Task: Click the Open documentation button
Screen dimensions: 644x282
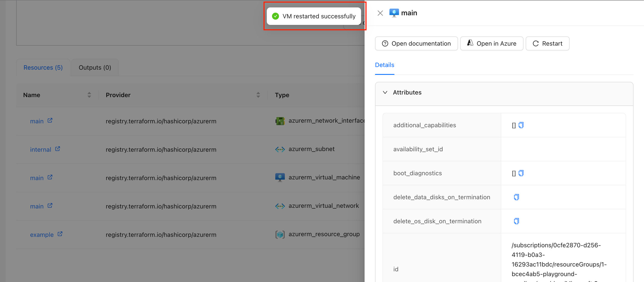Action: coord(416,44)
